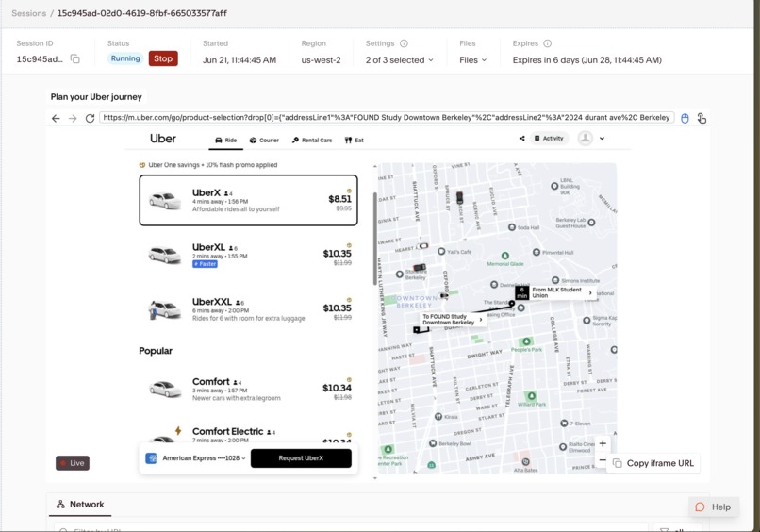
Task: Click the Request UberX button
Action: 301,458
